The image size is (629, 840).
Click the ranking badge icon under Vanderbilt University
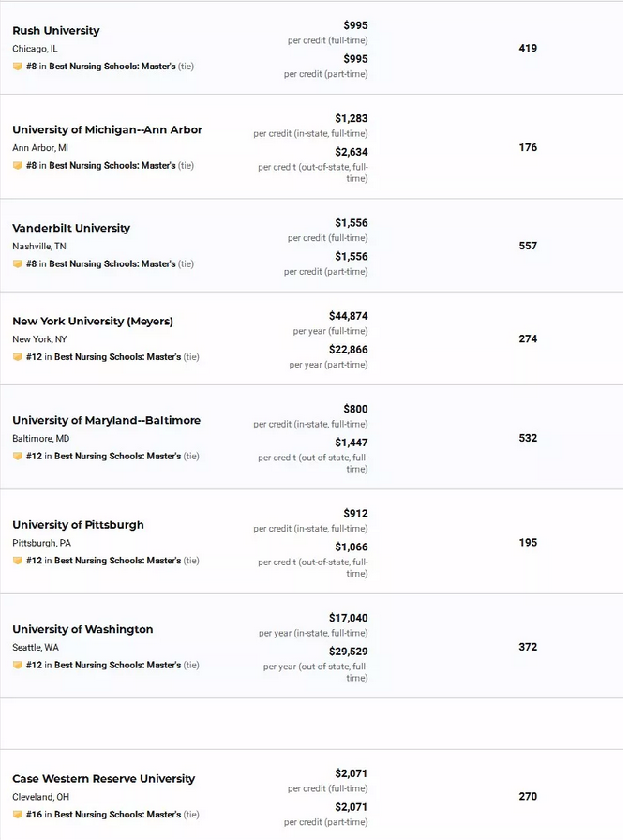18,264
